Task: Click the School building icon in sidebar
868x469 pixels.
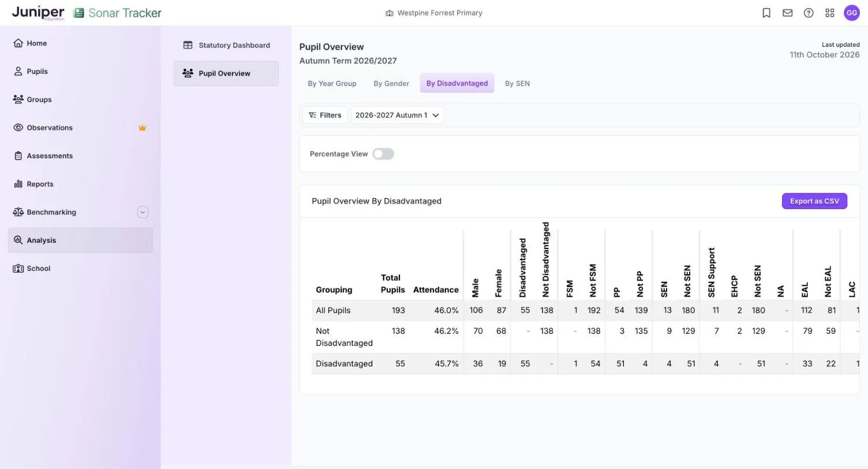Action: 18,269
